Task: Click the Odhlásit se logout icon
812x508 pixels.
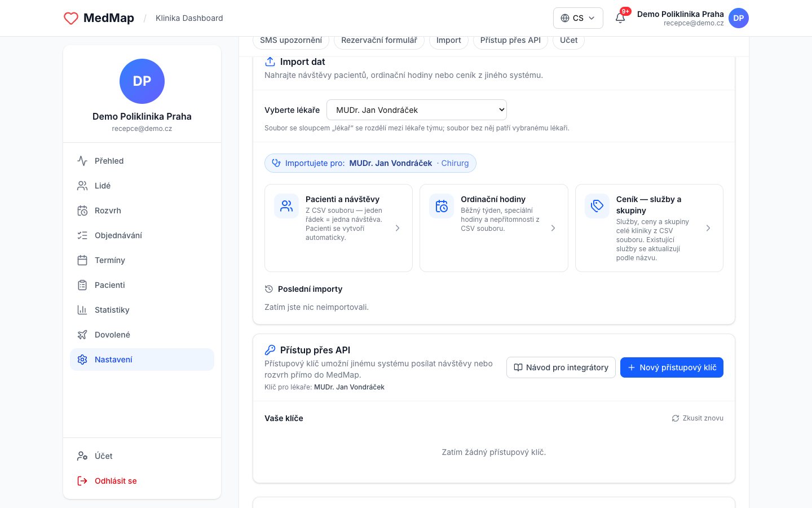Action: 82,481
